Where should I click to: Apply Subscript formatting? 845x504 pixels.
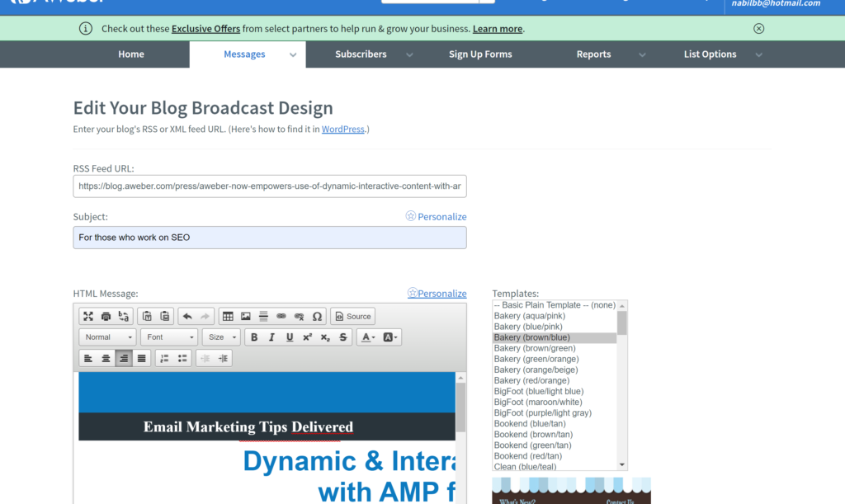(x=325, y=337)
